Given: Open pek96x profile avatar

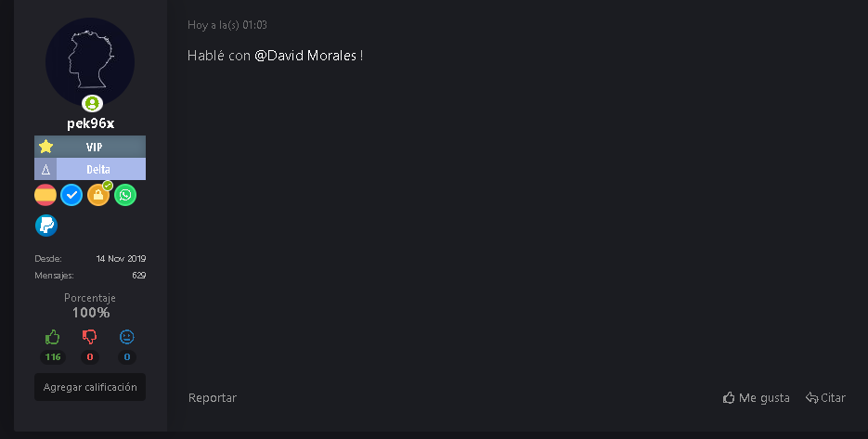Looking at the screenshot, I should coord(90,61).
